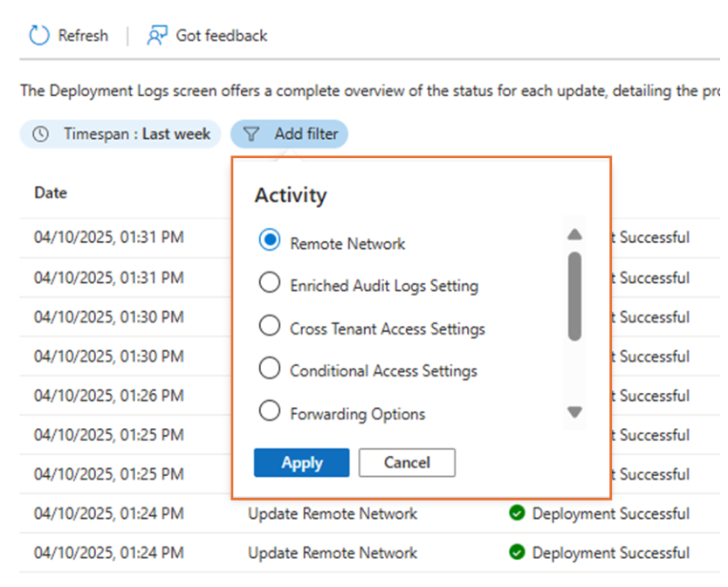The height and width of the screenshot is (587, 728).
Task: Apply the selected activity filter
Action: point(302,462)
